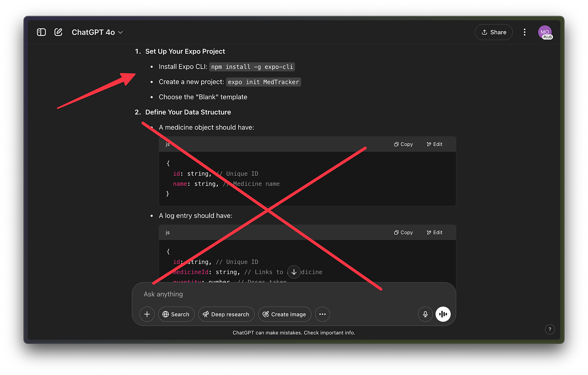Copy the medicine object code block
Viewport: 588px width, 375px height.
[403, 144]
